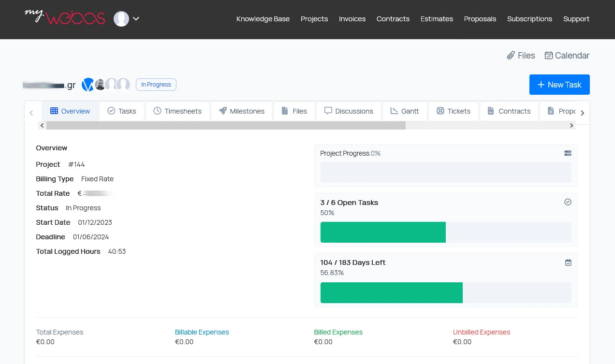This screenshot has height=364, width=615.
Task: Click the calendar icon on Days Left card
Action: (x=568, y=262)
